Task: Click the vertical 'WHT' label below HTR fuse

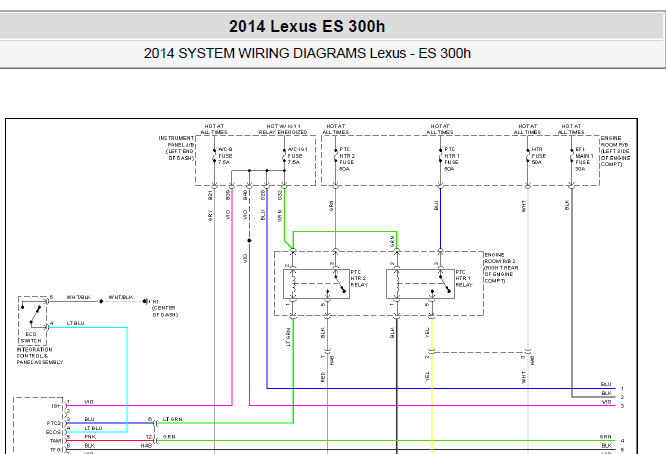Action: 524,206
